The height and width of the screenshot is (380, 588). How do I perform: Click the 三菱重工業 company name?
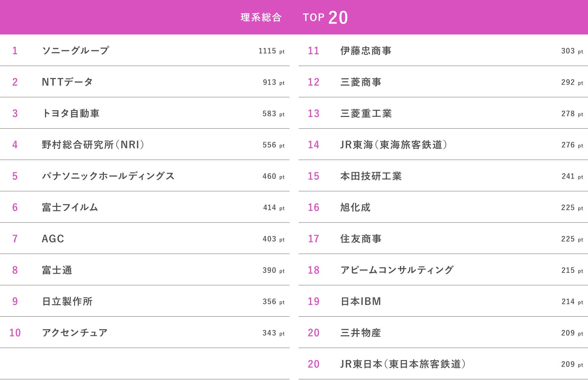point(366,113)
